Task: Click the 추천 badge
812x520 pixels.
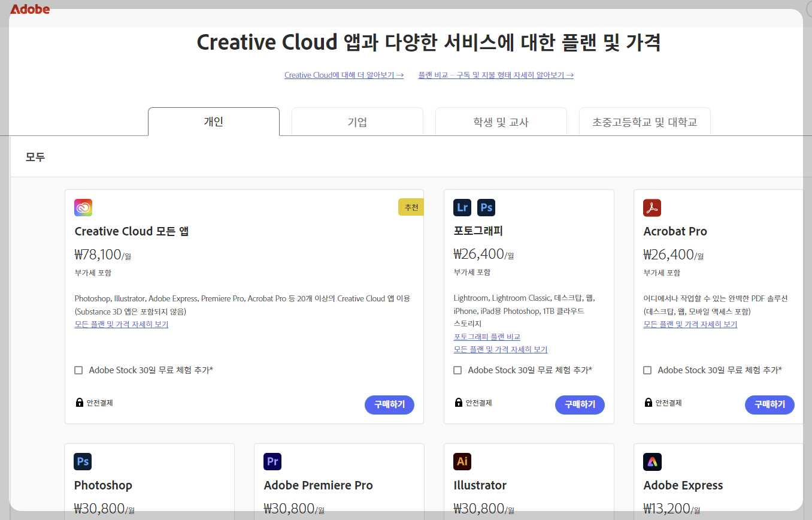Action: (x=411, y=207)
